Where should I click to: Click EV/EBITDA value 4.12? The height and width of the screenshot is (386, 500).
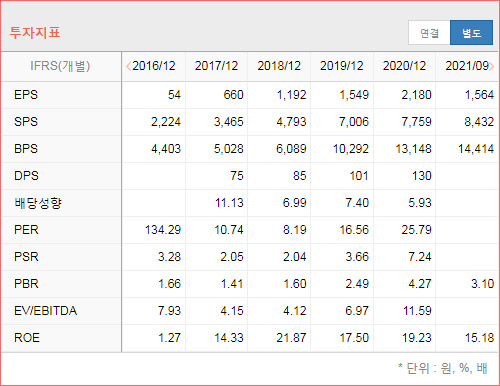[294, 311]
